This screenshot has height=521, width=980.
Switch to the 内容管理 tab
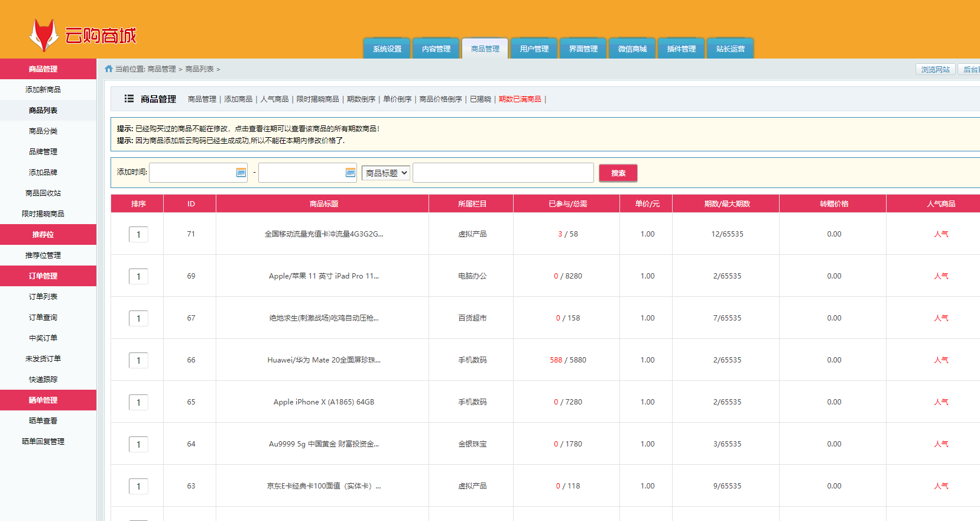click(x=436, y=48)
